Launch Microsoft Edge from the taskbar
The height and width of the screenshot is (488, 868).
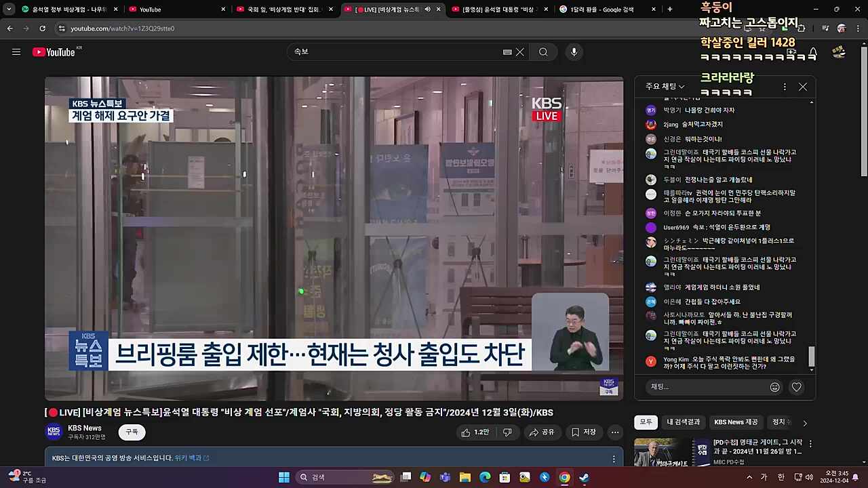pos(485,477)
